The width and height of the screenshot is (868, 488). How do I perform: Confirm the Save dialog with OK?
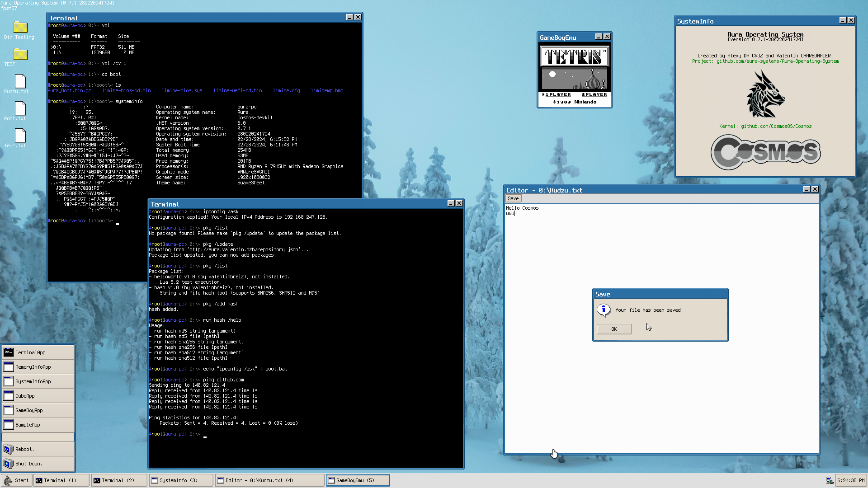coord(614,329)
